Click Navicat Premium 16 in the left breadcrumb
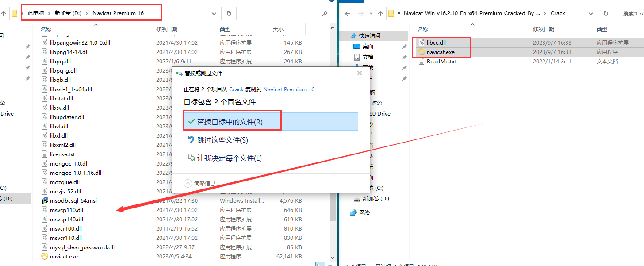 tap(118, 13)
